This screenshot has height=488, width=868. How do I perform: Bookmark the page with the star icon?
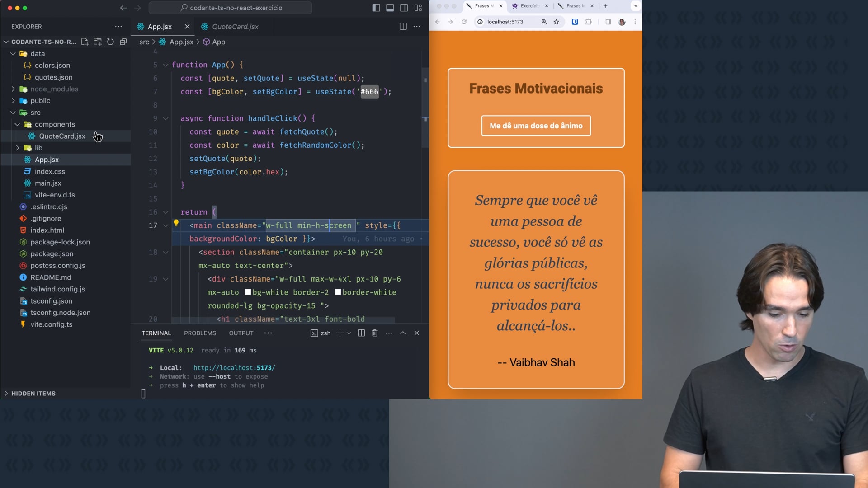coord(557,22)
